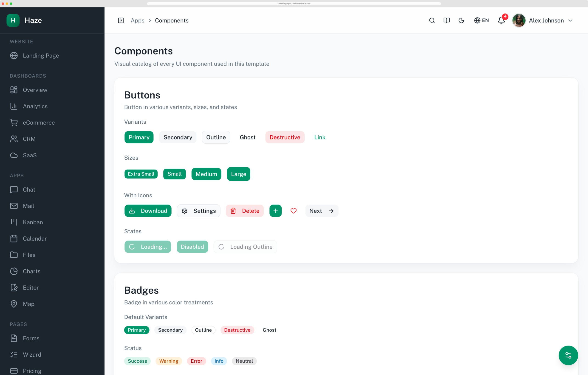This screenshot has height=375, width=588.
Task: Open the floating theme customizer sliders button
Action: 568,355
